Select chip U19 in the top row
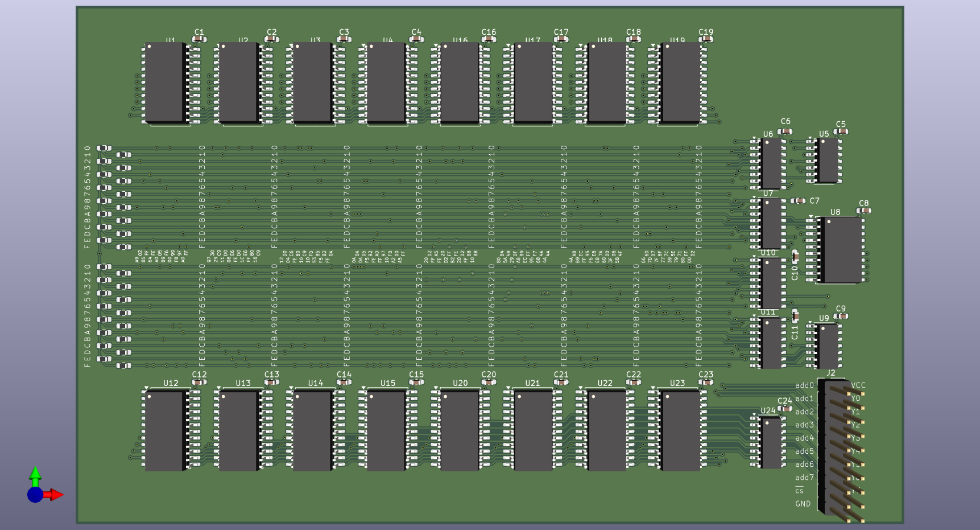Viewport: 980px width, 530px height. click(x=681, y=83)
